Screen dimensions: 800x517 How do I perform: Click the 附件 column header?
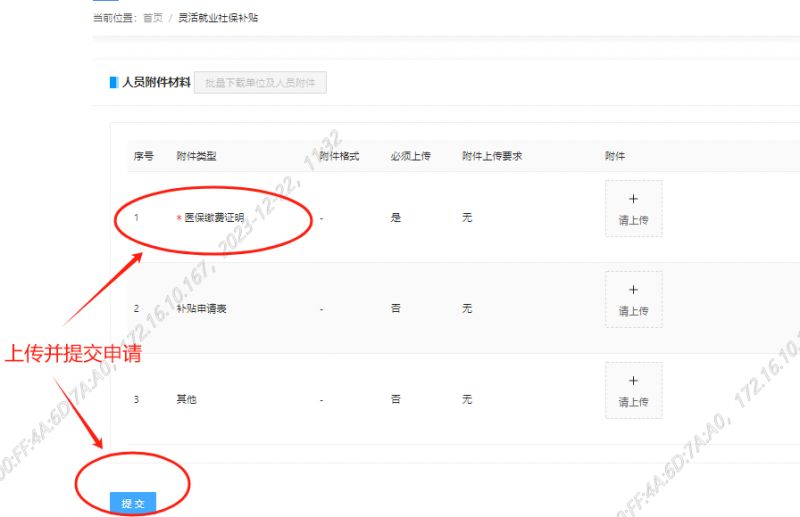[615, 156]
